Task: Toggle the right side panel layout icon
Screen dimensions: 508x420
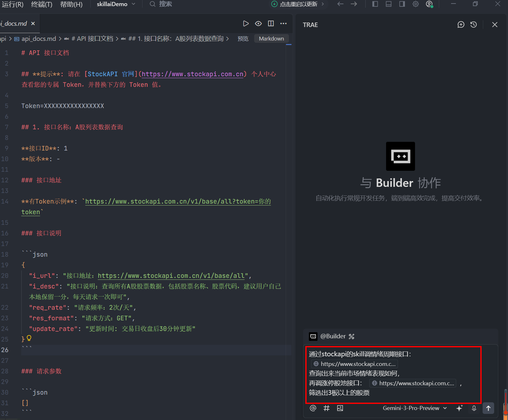Action: point(402,4)
